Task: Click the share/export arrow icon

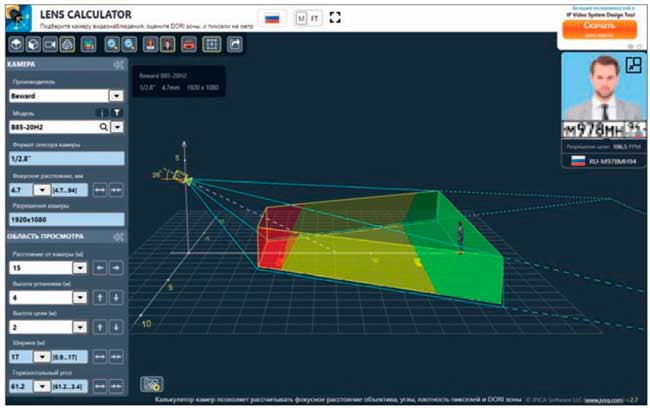Action: [235, 44]
